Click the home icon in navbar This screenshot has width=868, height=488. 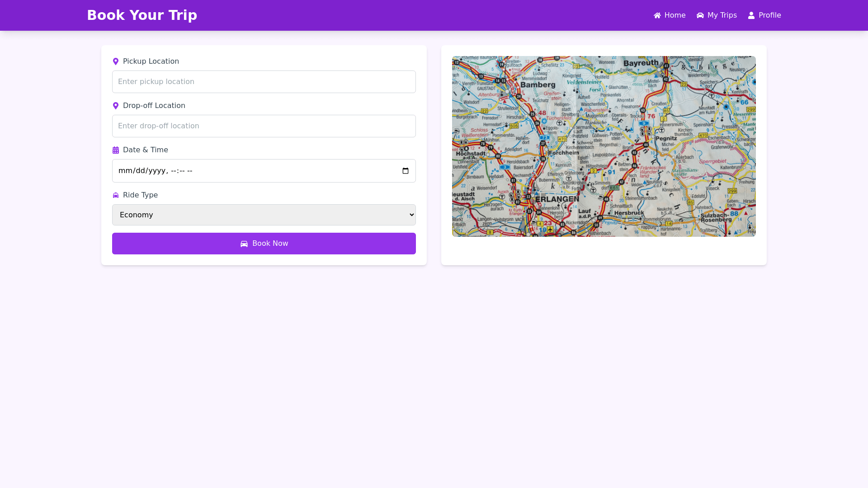[657, 15]
